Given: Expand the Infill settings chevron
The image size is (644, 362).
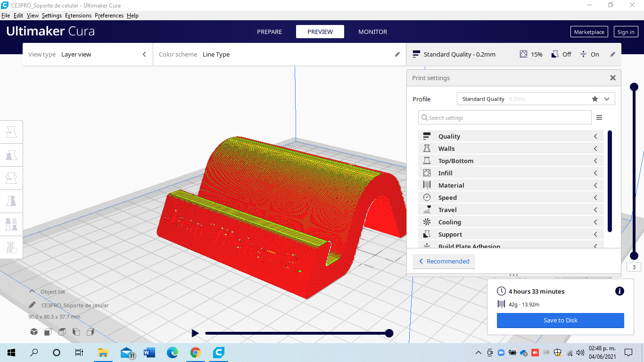Looking at the screenshot, I should [595, 173].
